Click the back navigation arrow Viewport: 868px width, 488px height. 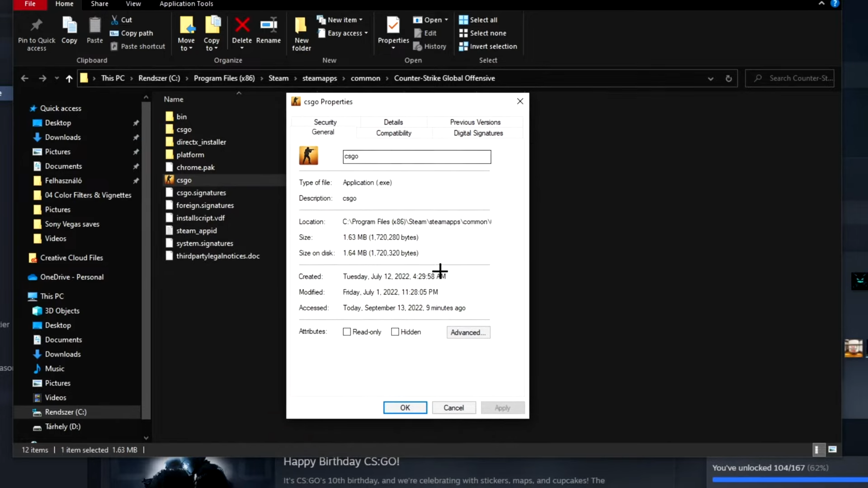point(25,78)
